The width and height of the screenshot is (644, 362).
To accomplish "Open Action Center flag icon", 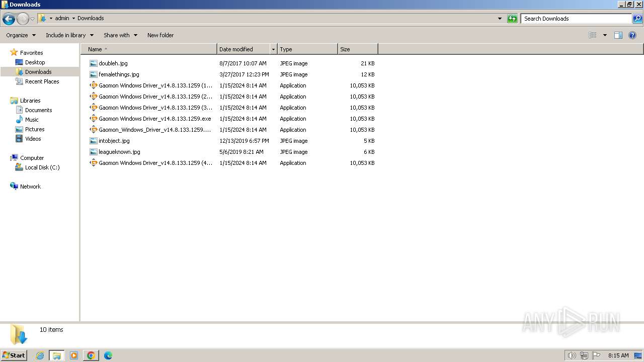I will coord(596,355).
